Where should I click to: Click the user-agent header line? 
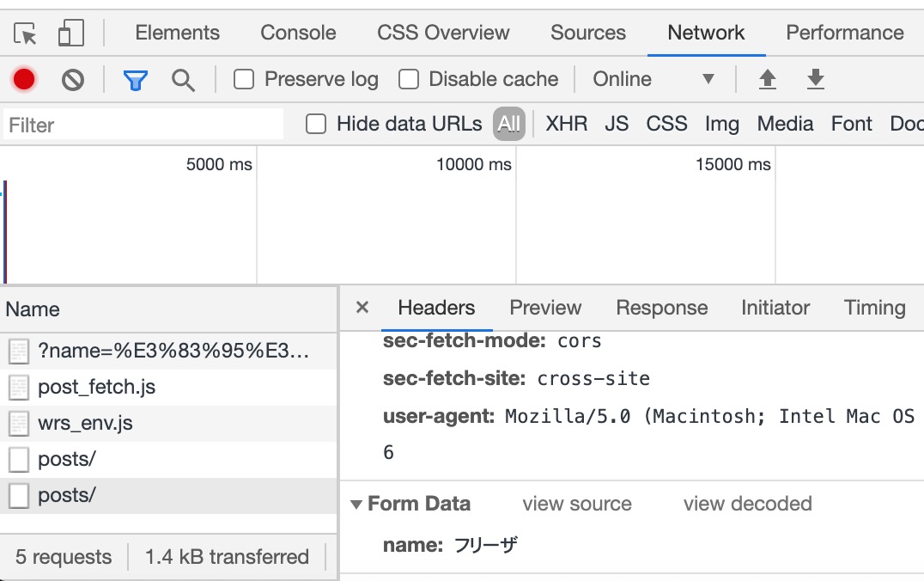648,417
